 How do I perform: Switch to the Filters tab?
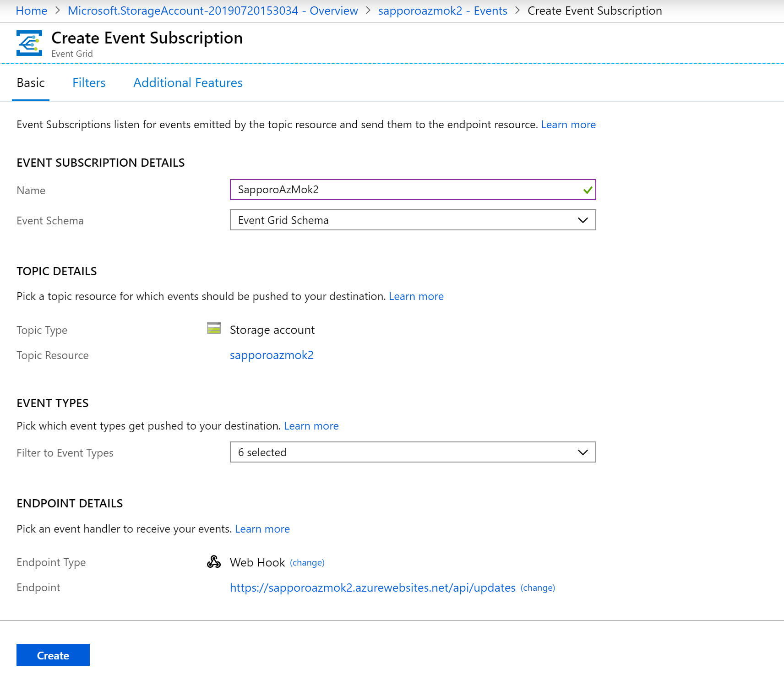point(89,83)
